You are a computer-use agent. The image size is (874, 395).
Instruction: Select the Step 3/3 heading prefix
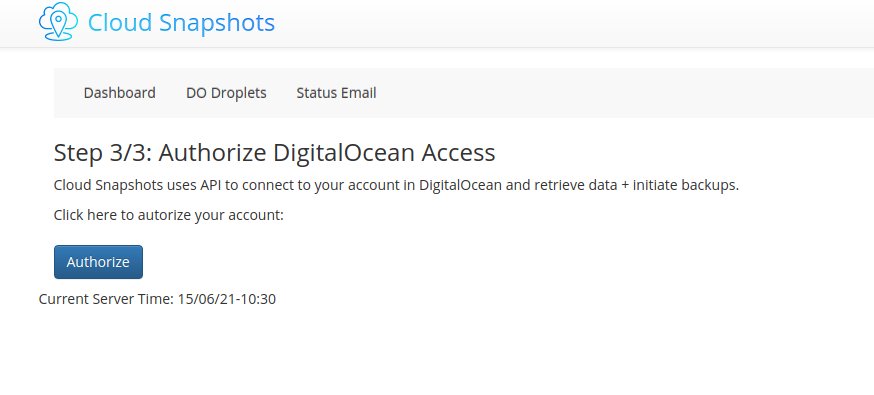[x=103, y=153]
